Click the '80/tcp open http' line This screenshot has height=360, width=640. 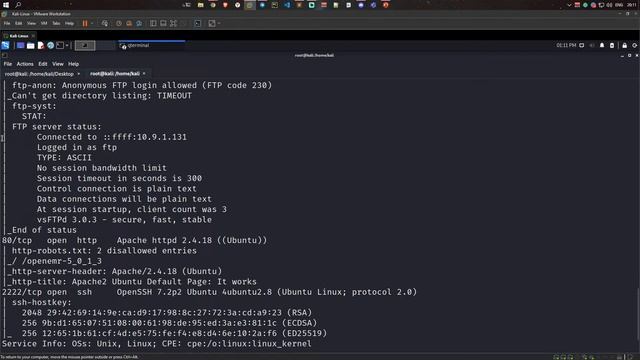click(x=135, y=240)
